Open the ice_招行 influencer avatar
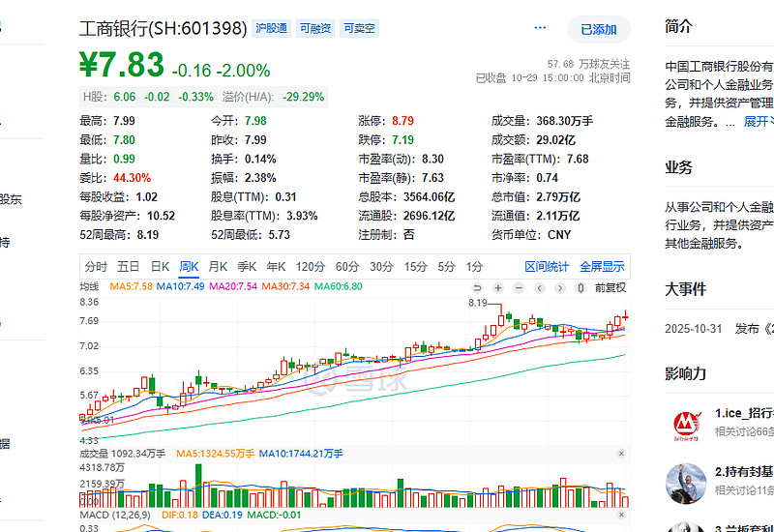Viewport: 774px width, 532px height. click(x=686, y=422)
